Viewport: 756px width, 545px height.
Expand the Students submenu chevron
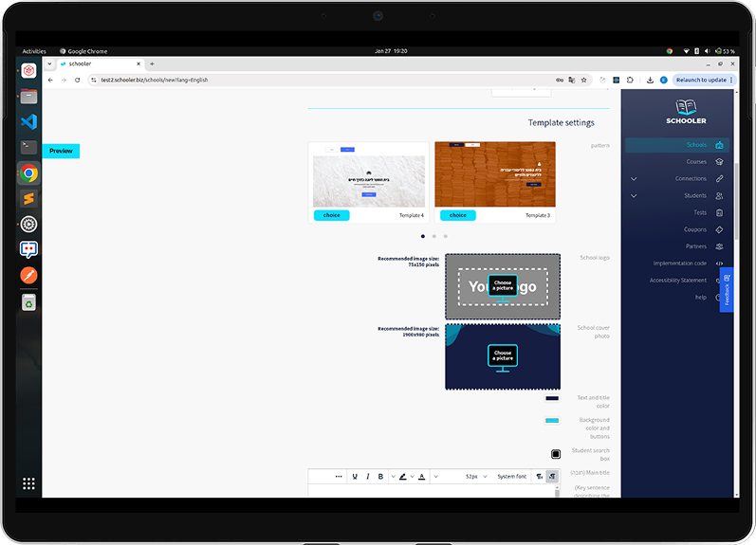[634, 196]
